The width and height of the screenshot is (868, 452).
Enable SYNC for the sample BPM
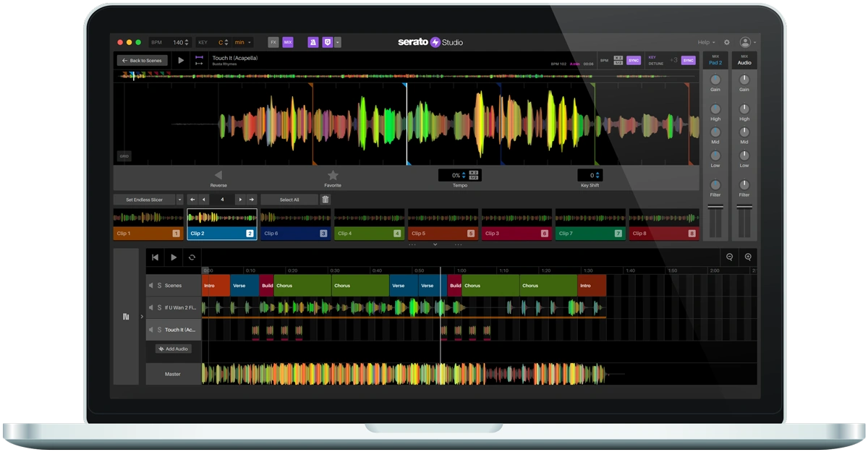click(x=634, y=60)
